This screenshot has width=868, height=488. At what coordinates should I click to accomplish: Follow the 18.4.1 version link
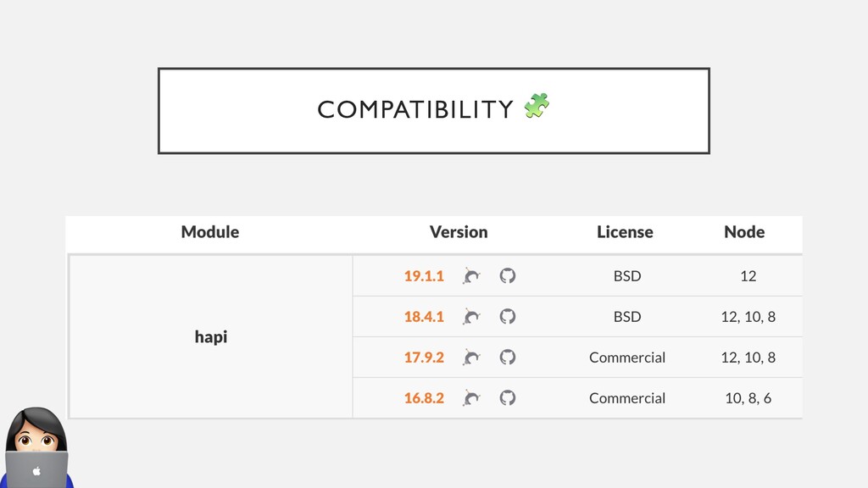[424, 316]
